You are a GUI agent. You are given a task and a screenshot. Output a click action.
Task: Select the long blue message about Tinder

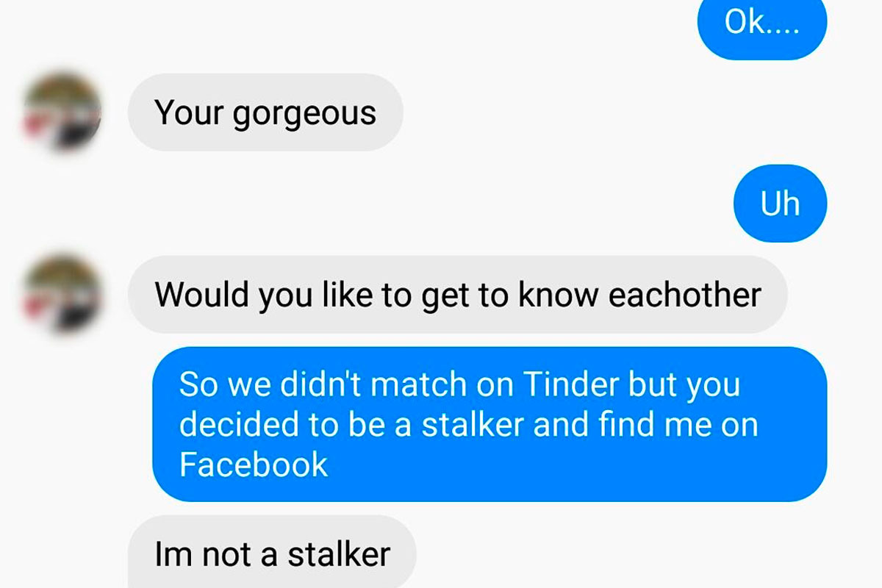[x=490, y=424]
